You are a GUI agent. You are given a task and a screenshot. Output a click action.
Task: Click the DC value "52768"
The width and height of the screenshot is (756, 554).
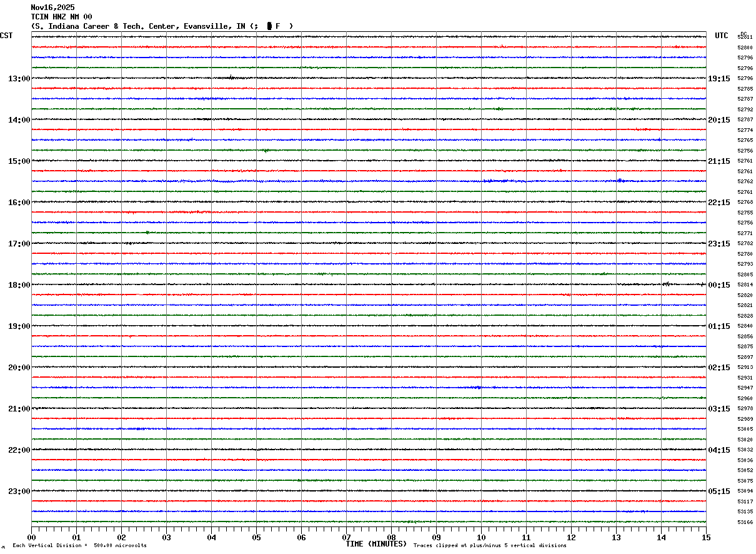745,202
